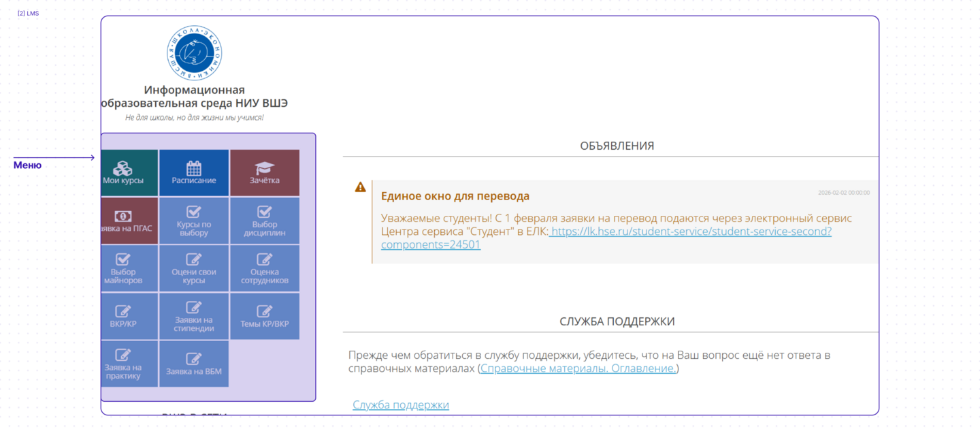Click the paragraph Прежде чем обратиться в службу поддержки
This screenshot has width=980, height=431.
tap(589, 362)
